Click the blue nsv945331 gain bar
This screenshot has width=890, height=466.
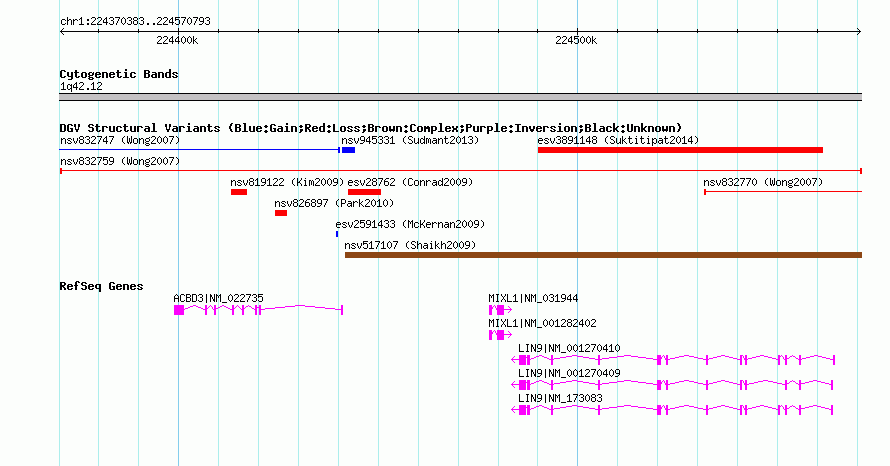tap(349, 150)
